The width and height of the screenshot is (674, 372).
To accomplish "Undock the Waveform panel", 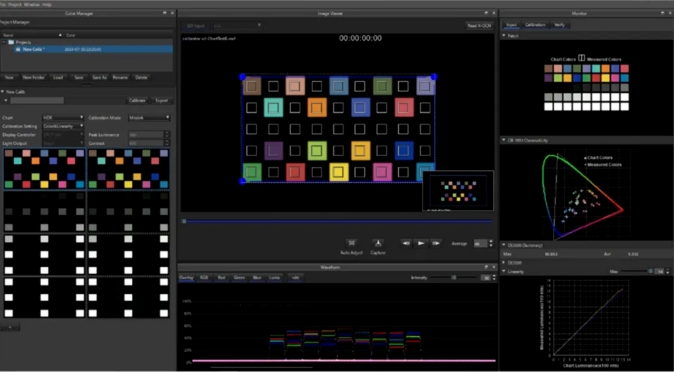I will tap(486, 267).
